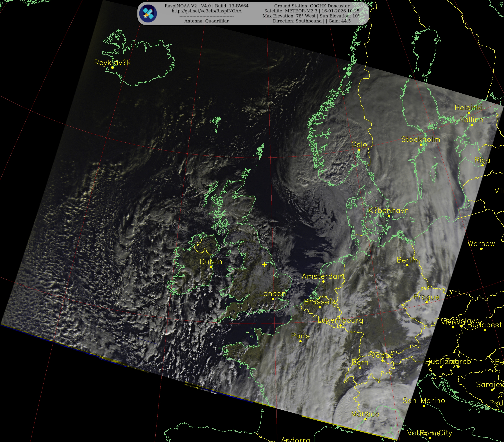Image resolution: width=504 pixels, height=442 pixels.
Task: Click the Paris city dot marker
Action: point(300,341)
